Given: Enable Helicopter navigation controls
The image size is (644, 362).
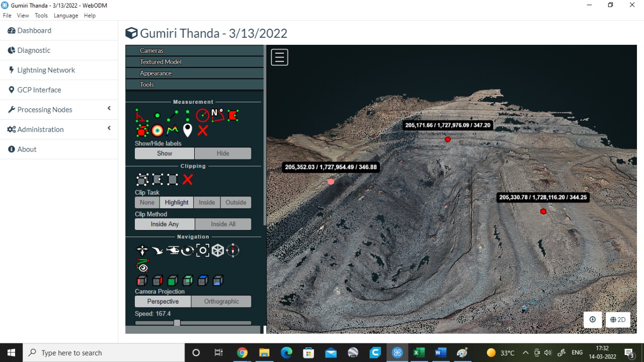Looking at the screenshot, I should 172,250.
